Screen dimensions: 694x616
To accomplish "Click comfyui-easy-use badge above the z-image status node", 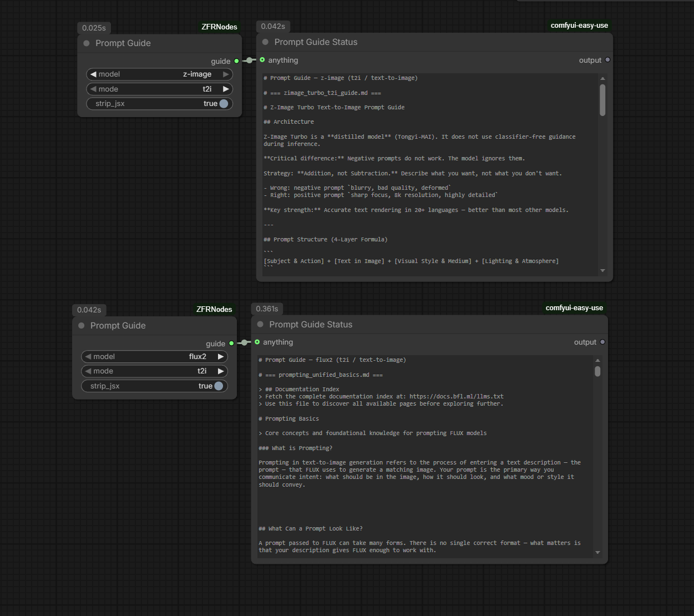I will pos(579,26).
